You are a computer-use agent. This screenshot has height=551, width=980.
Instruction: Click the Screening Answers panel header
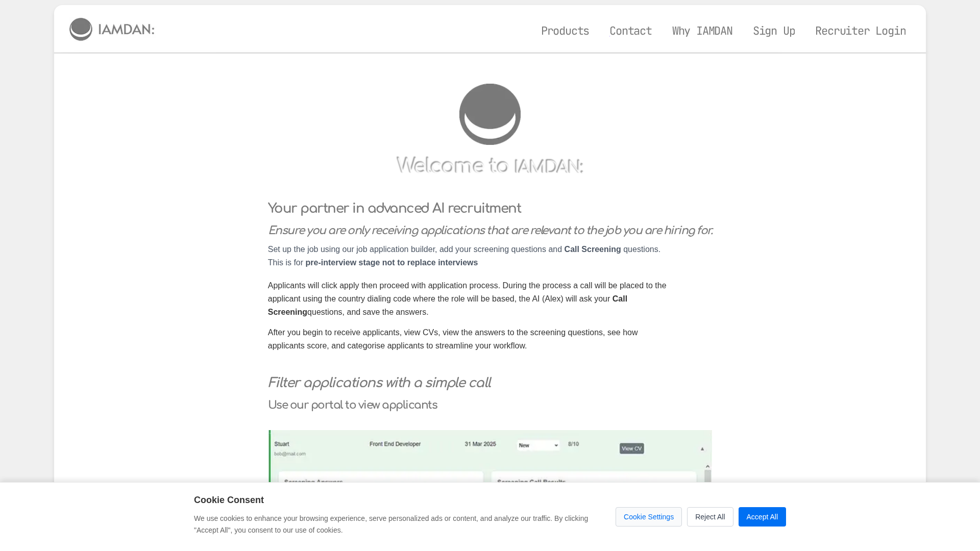(x=313, y=482)
